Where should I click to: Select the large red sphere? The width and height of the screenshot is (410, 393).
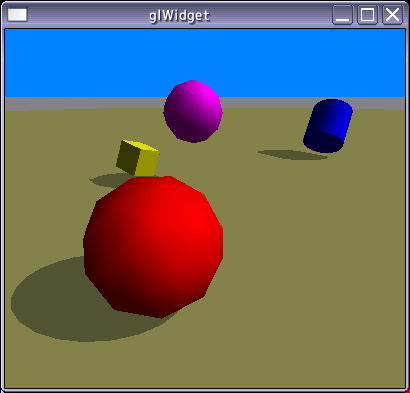(x=153, y=247)
